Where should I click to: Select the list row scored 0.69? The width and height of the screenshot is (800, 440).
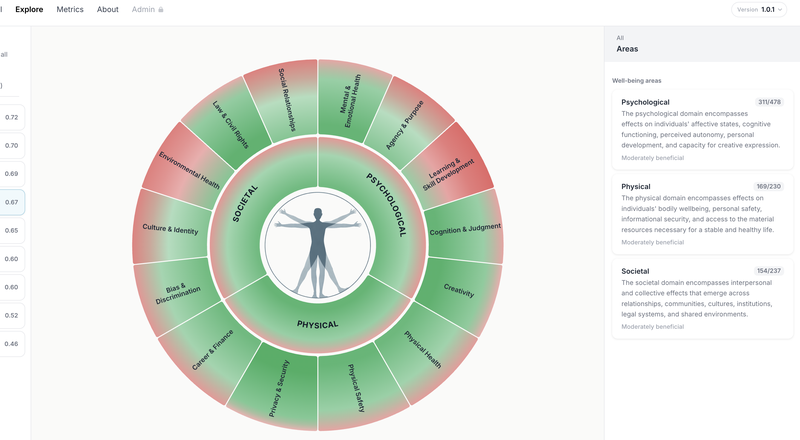[x=11, y=174]
